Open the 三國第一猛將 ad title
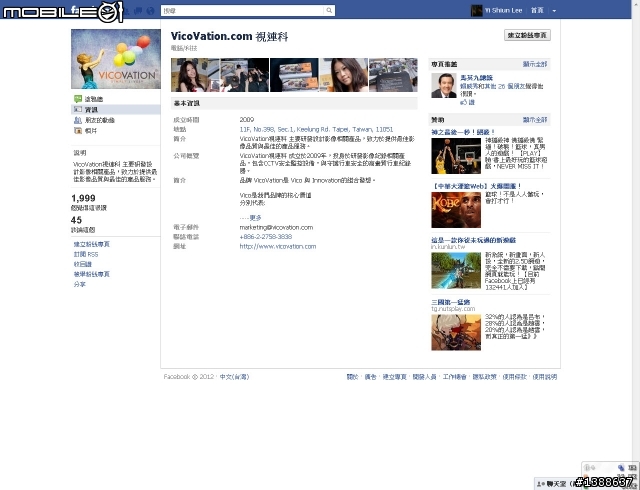This screenshot has height=490, width=640. pyautogui.click(x=451, y=302)
